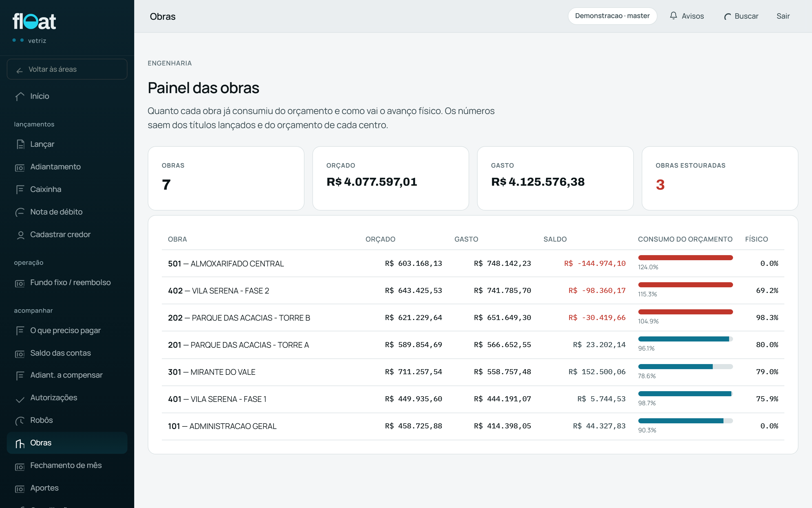Click gasto value R$ 444.191,07
This screenshot has height=508, width=812.
click(502, 399)
